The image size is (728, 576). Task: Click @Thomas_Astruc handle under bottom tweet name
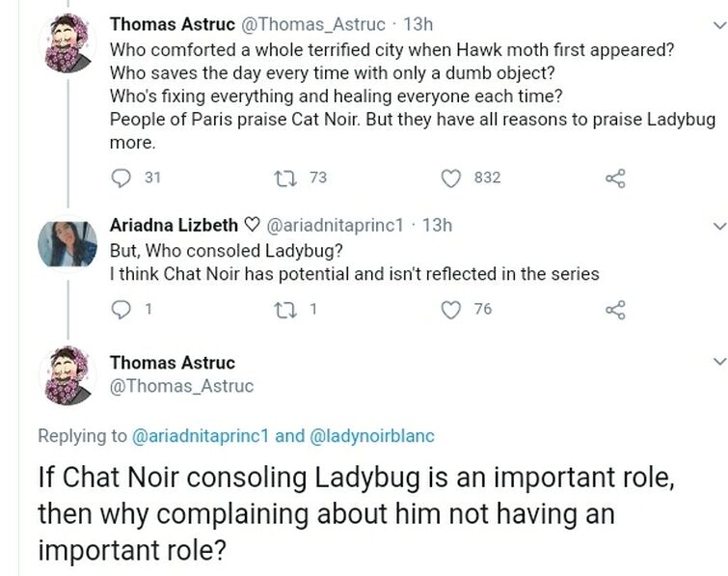tap(181, 386)
